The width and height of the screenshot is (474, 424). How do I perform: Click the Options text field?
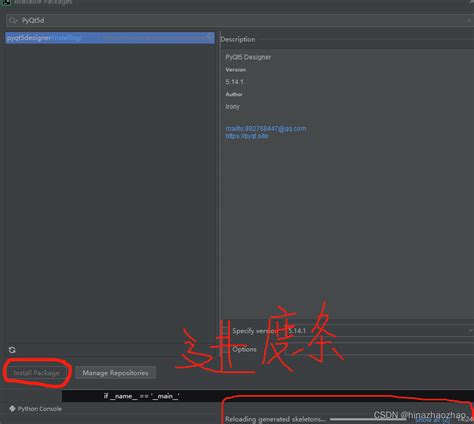[380, 349]
